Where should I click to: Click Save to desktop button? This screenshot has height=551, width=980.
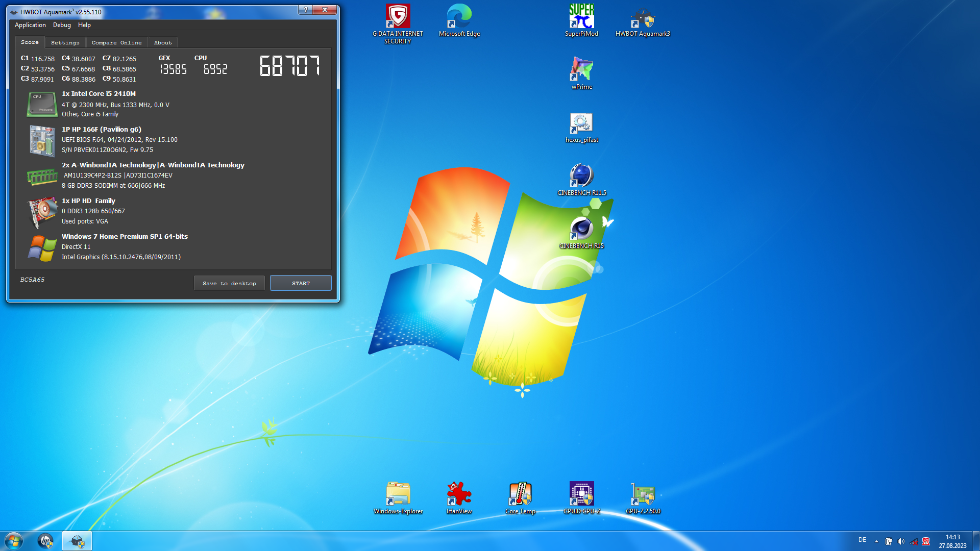click(x=229, y=283)
